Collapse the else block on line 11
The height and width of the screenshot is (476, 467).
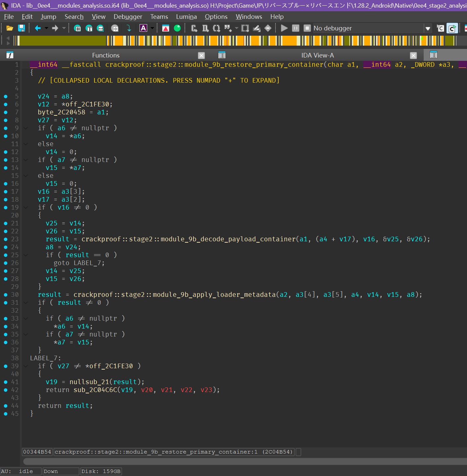pyautogui.click(x=25, y=144)
